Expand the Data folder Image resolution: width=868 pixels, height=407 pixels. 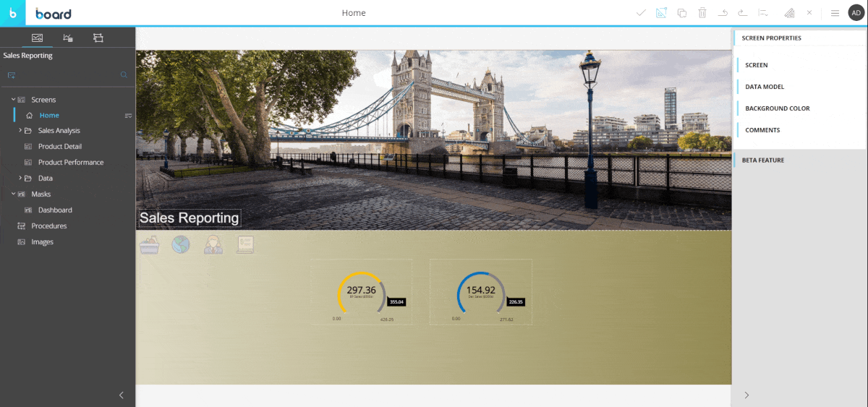pyautogui.click(x=20, y=179)
